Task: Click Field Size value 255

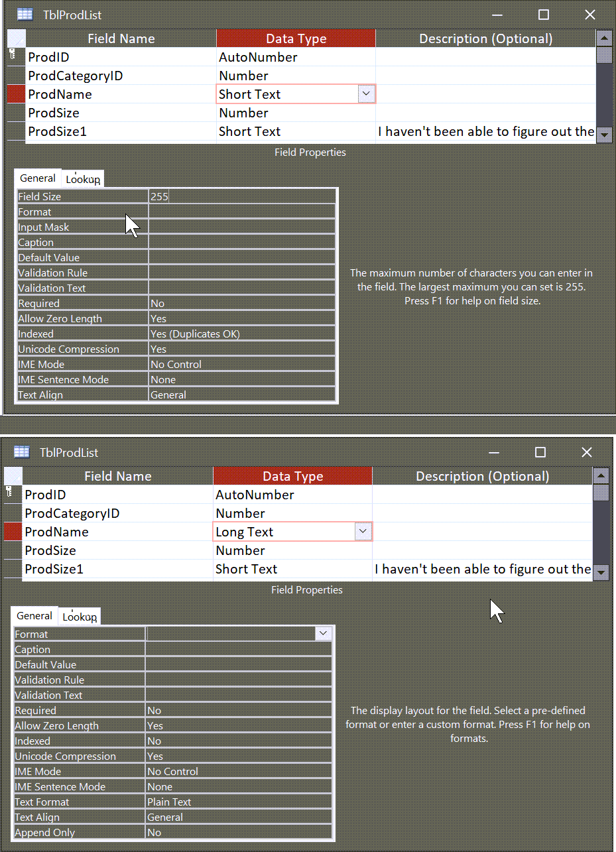Action: pyautogui.click(x=242, y=196)
